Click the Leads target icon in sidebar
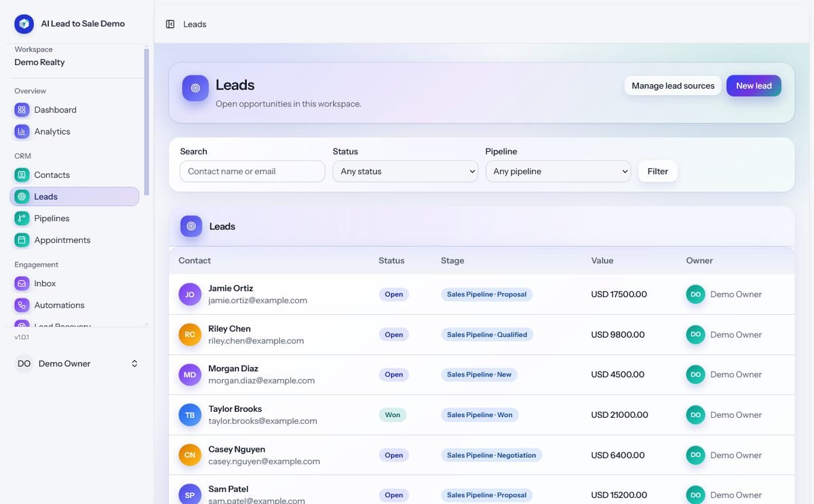 click(22, 197)
